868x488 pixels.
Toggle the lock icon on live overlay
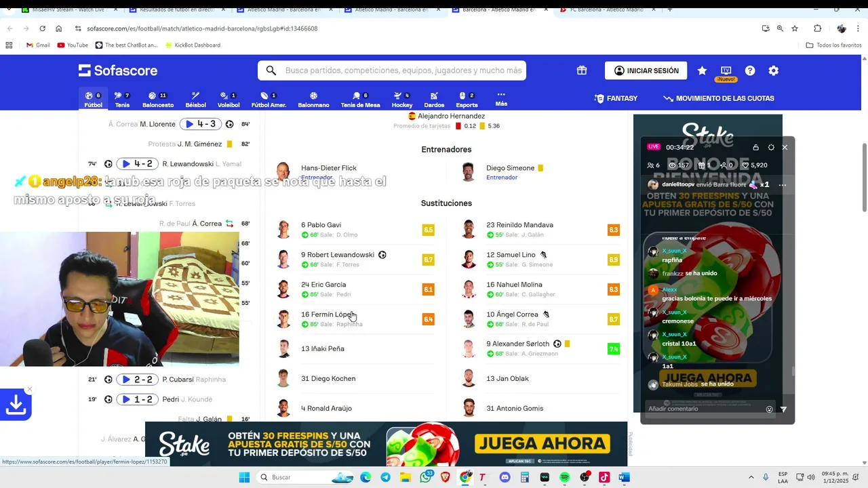coord(755,147)
